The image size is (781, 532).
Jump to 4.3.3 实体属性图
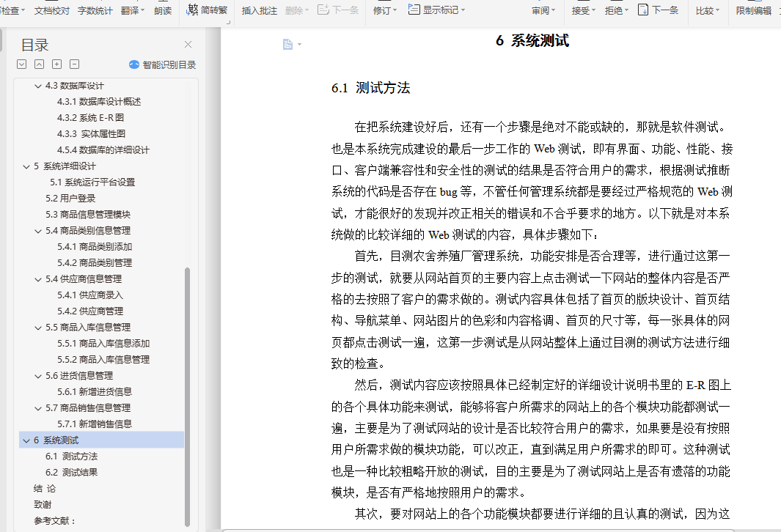91,134
